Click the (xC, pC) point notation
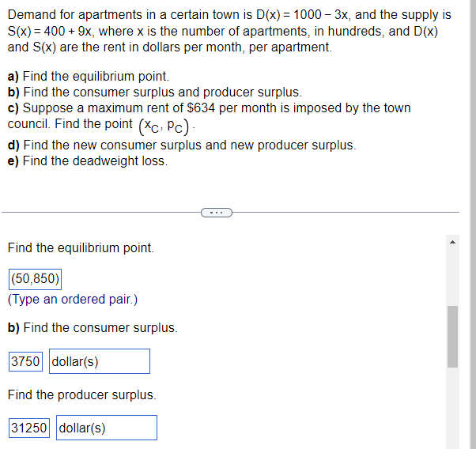476x449 pixels. pos(164,126)
